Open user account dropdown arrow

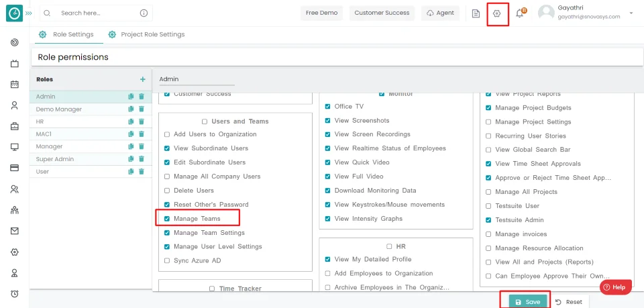tap(631, 13)
